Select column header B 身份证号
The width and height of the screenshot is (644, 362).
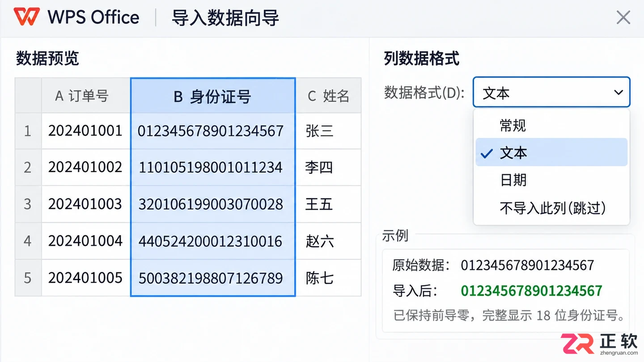coord(213,96)
